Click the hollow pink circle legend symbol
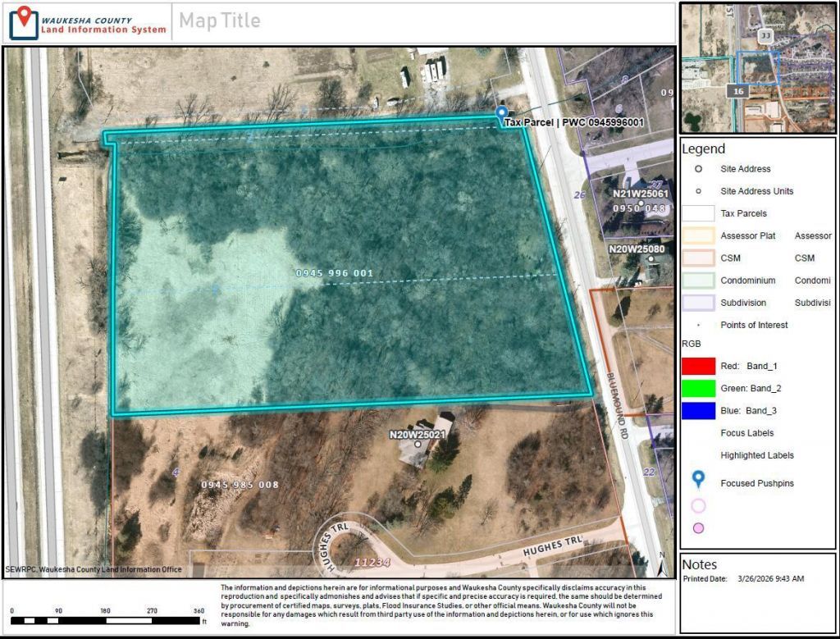 click(x=698, y=506)
